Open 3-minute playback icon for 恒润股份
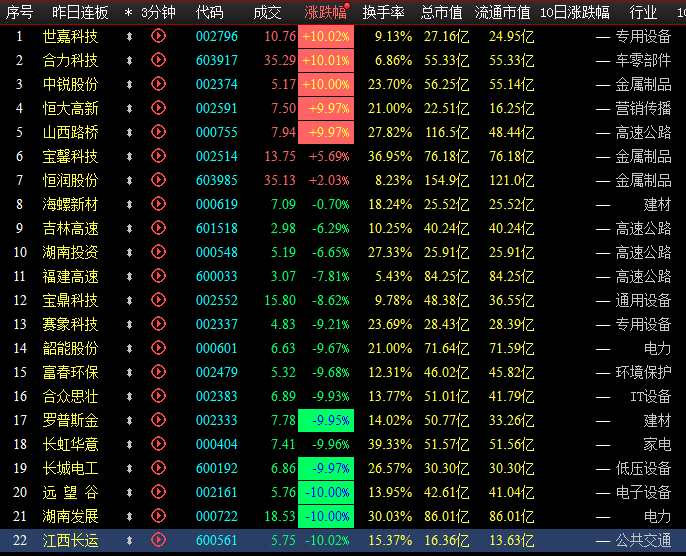686x556 pixels. 158,180
